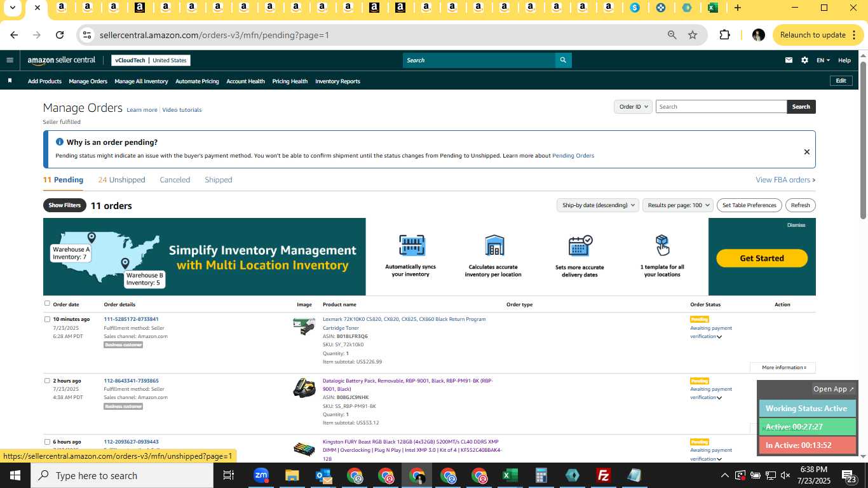Open the Results per page dropdown

pos(678,205)
